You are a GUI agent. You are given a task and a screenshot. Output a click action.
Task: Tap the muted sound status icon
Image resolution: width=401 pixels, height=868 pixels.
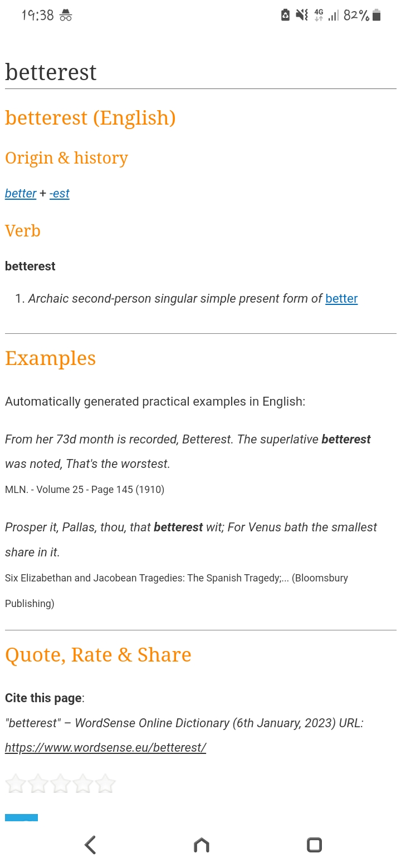pos(302,15)
